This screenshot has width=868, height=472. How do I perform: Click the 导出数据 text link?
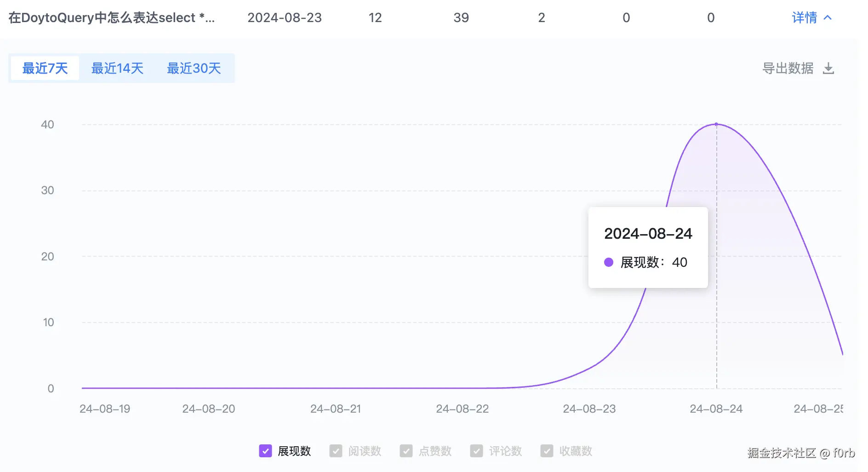pyautogui.click(x=788, y=68)
